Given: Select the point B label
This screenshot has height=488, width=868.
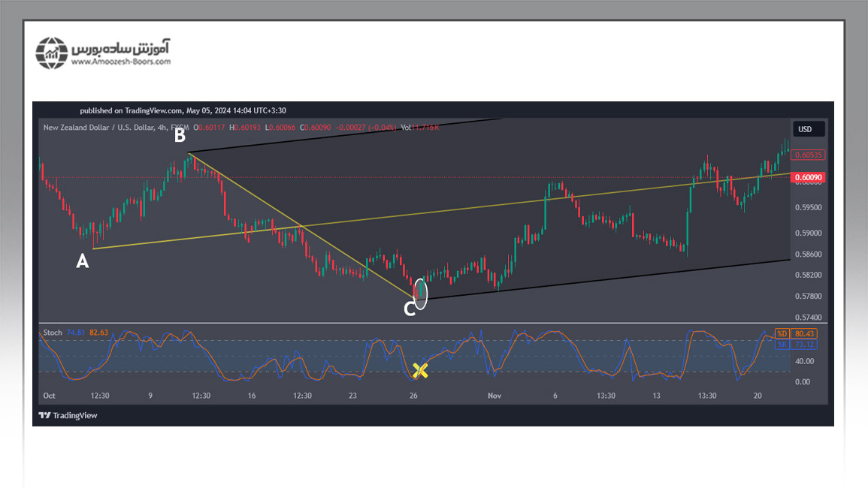Looking at the screenshot, I should pos(180,136).
